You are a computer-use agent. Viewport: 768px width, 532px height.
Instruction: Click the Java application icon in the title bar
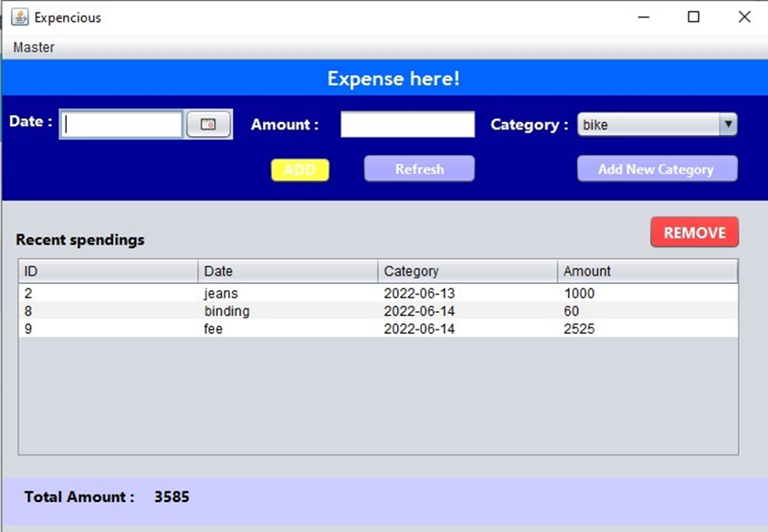(20, 16)
